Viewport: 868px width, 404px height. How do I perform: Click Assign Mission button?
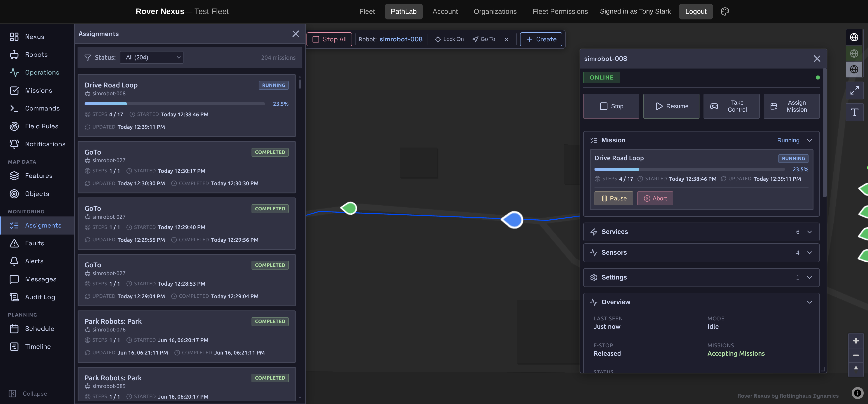792,106
